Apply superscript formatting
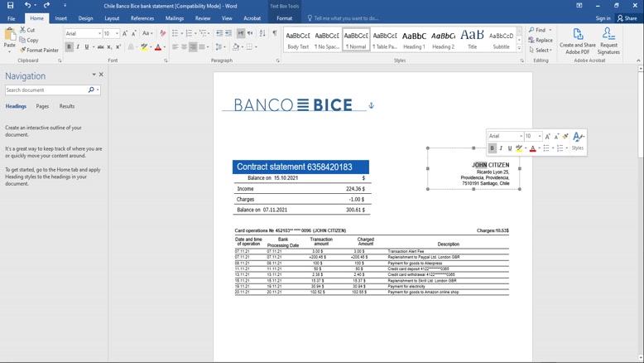 [x=118, y=47]
